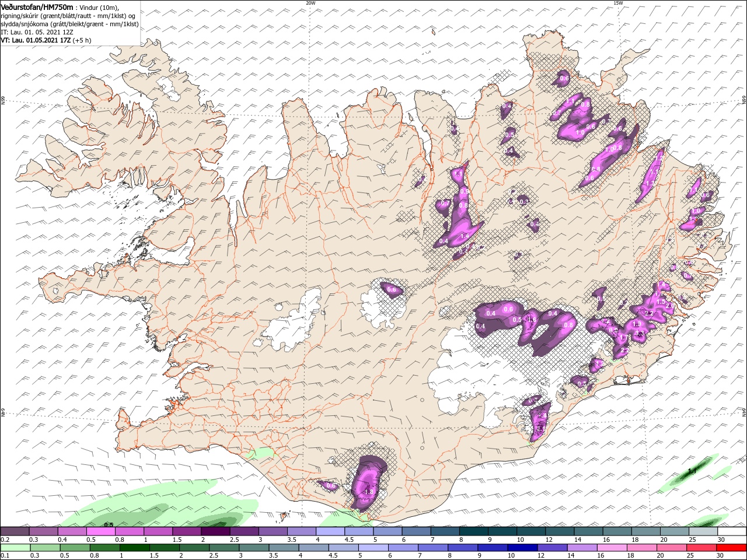Click the 'slydda/snjókoma' legend description line

[69, 24]
